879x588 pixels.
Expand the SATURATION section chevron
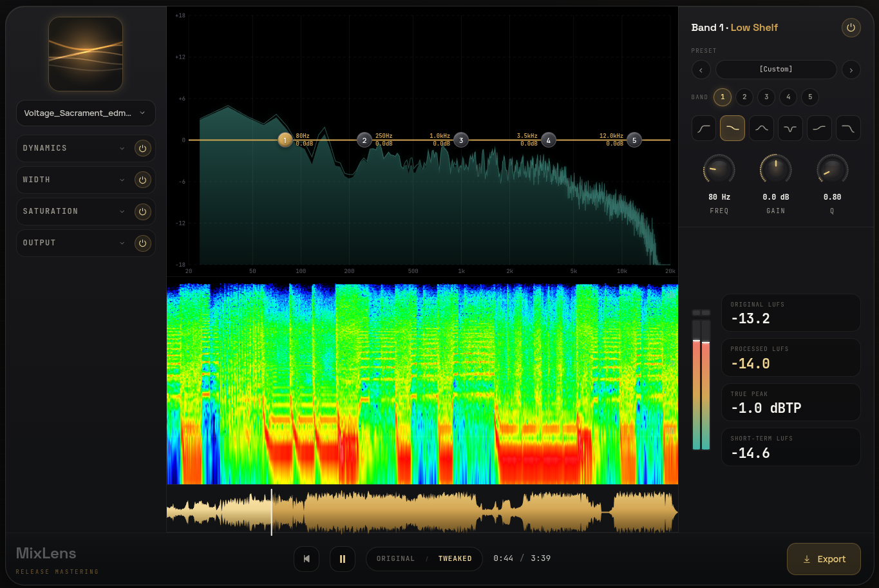[122, 211]
